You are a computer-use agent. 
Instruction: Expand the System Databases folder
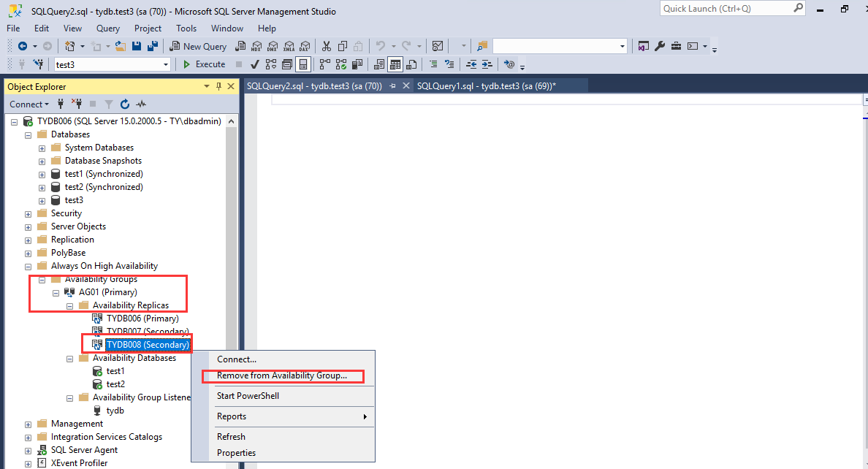42,148
